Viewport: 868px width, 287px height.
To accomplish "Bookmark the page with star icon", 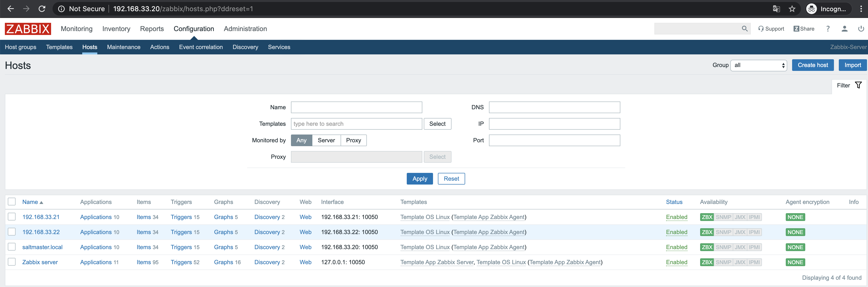I will (x=792, y=9).
